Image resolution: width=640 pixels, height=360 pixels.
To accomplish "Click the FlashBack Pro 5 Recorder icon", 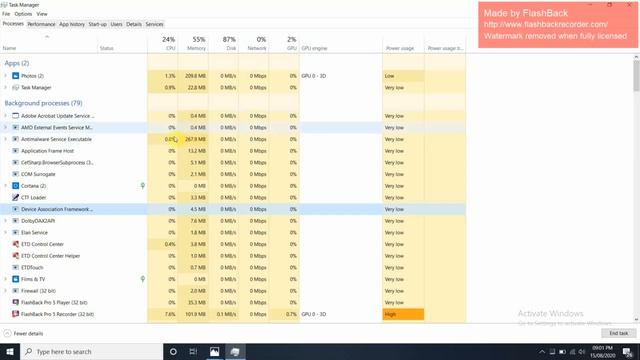I will coord(16,314).
